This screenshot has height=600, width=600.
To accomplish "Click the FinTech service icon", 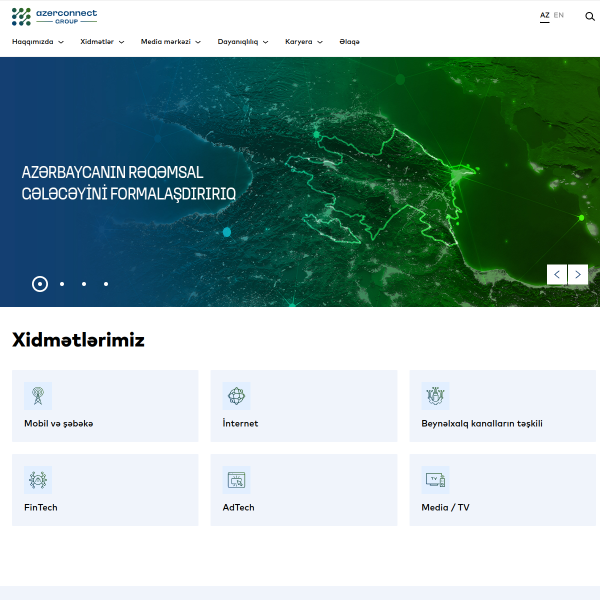I will tap(38, 479).
